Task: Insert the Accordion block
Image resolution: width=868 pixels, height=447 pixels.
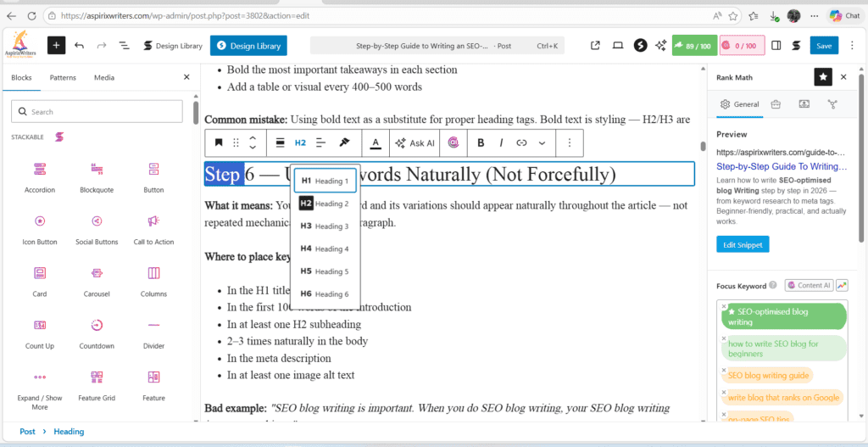Action: [40, 177]
